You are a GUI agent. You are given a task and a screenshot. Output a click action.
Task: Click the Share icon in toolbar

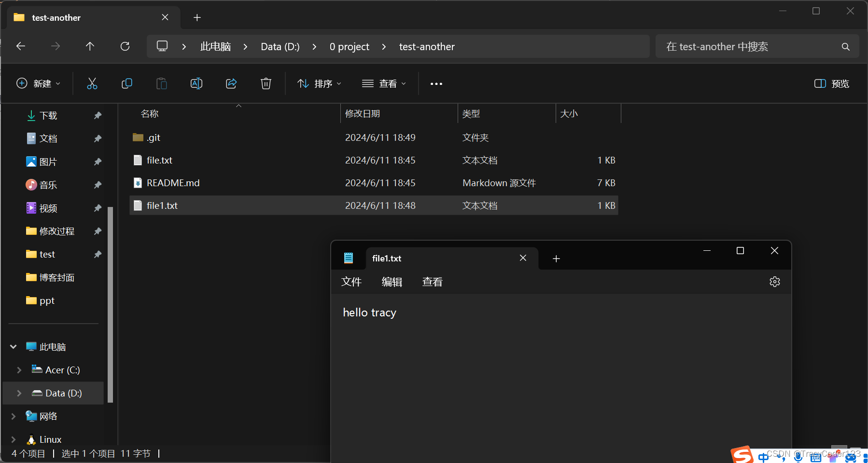coord(231,83)
